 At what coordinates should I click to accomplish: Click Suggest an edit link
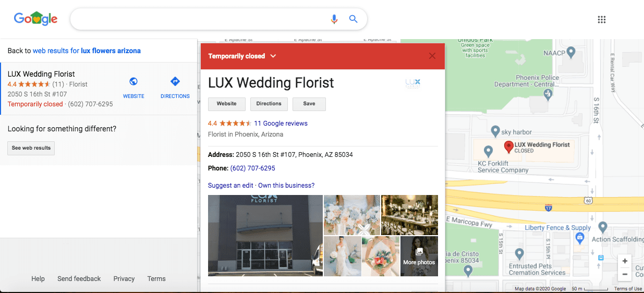(230, 186)
